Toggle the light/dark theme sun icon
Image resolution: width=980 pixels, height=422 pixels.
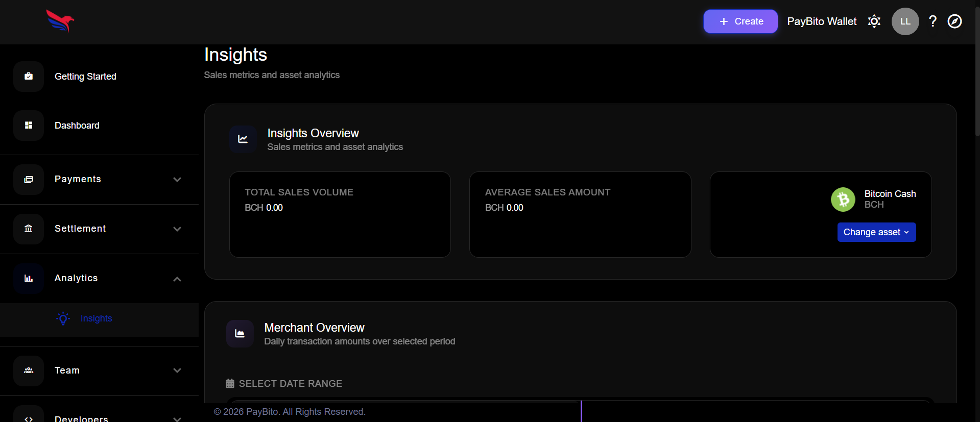874,21
